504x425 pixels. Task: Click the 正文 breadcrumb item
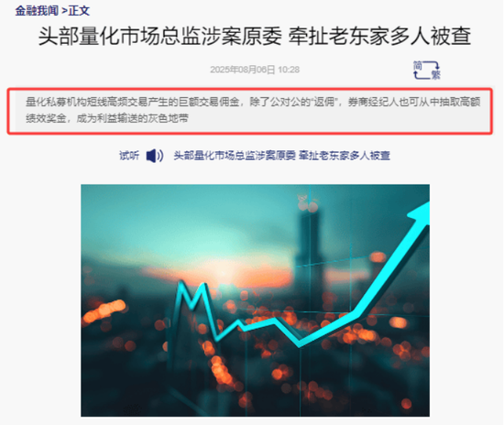click(x=79, y=11)
